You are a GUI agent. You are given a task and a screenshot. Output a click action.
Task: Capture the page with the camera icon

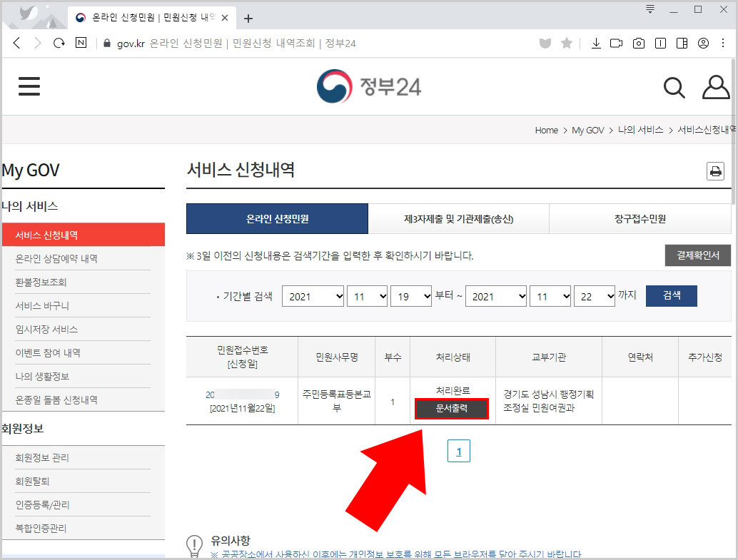point(639,44)
